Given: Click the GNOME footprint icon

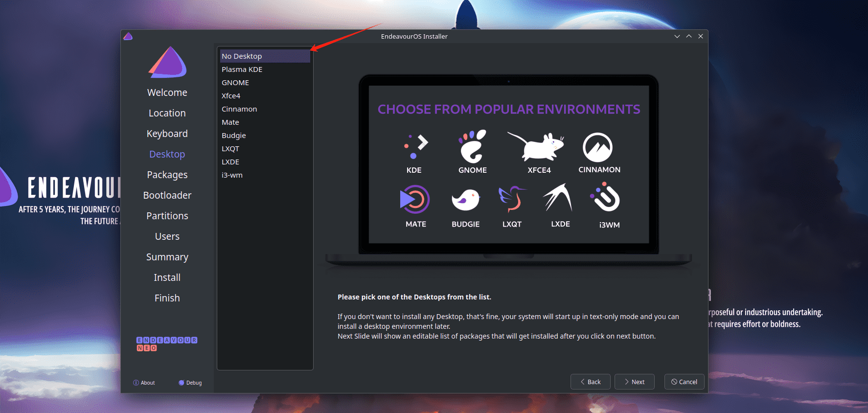Looking at the screenshot, I should point(472,146).
